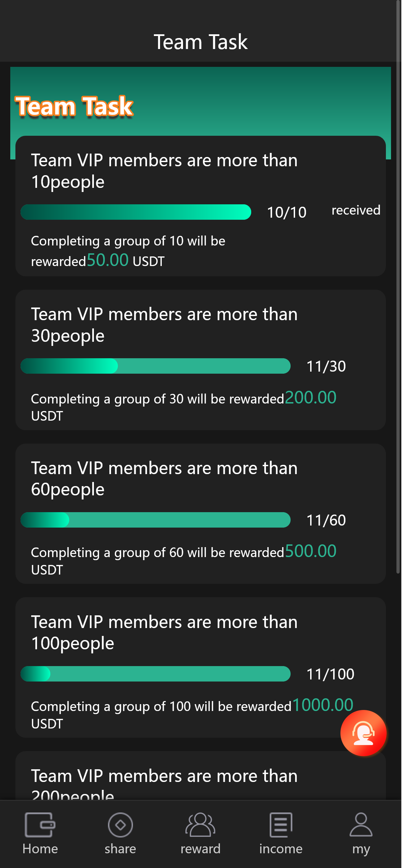Click the orange Team Task banner heading
This screenshot has width=402, height=868.
74,106
